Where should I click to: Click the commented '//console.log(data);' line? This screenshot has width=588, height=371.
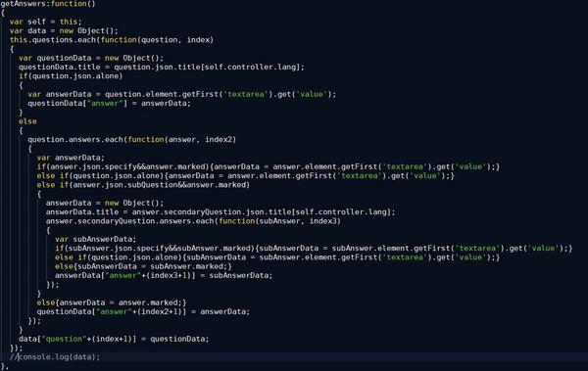55,357
